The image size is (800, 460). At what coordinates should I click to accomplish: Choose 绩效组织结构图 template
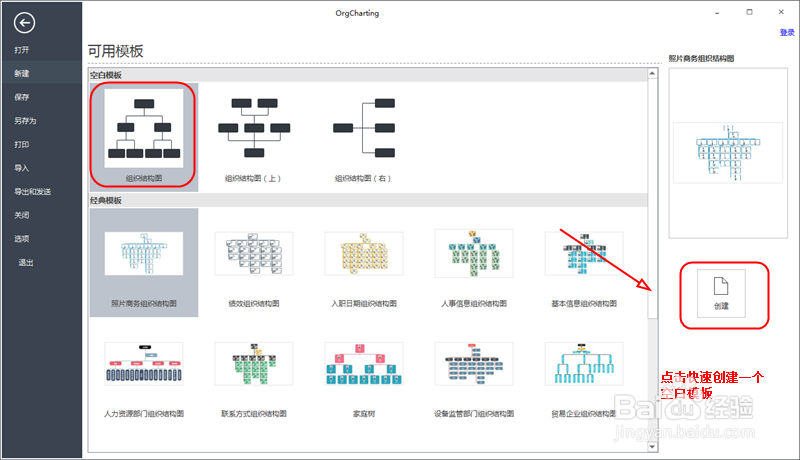254,262
